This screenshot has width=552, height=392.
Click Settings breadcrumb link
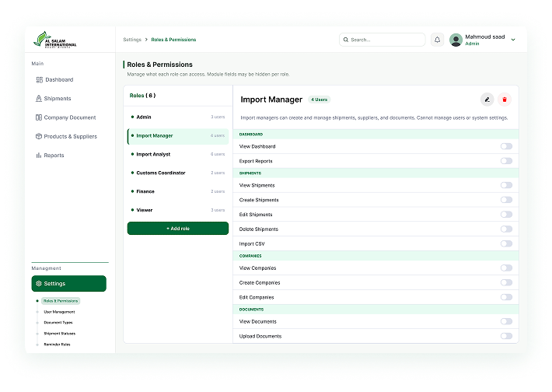(132, 40)
